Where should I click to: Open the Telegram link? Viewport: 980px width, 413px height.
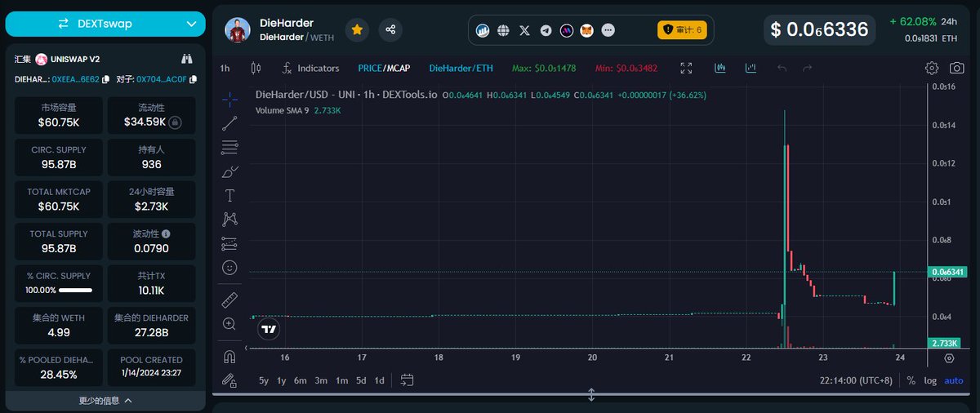coord(546,30)
